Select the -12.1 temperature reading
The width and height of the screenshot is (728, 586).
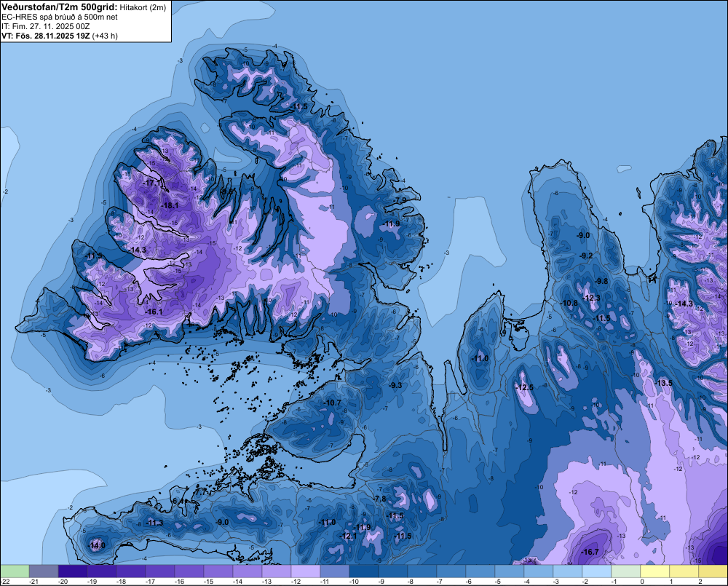(x=349, y=536)
